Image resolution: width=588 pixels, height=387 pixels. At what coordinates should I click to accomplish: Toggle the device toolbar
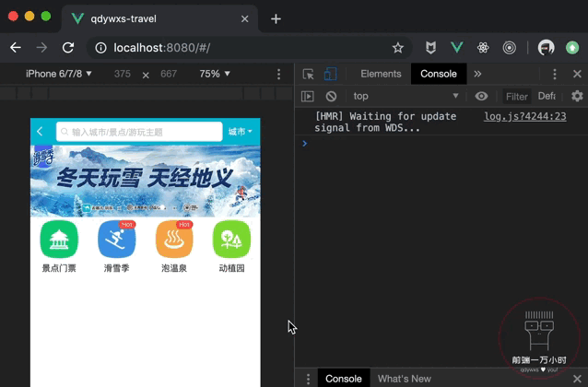(x=330, y=74)
